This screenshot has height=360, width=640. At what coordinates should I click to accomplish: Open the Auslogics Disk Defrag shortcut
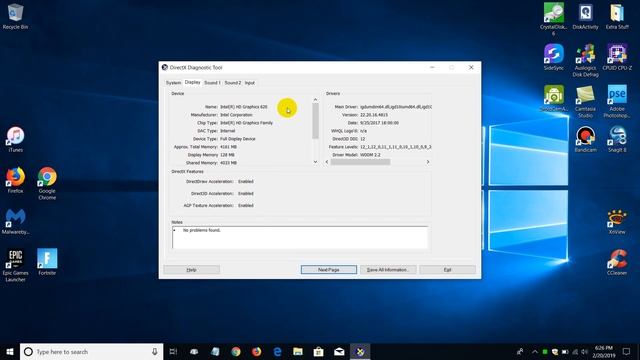[585, 60]
